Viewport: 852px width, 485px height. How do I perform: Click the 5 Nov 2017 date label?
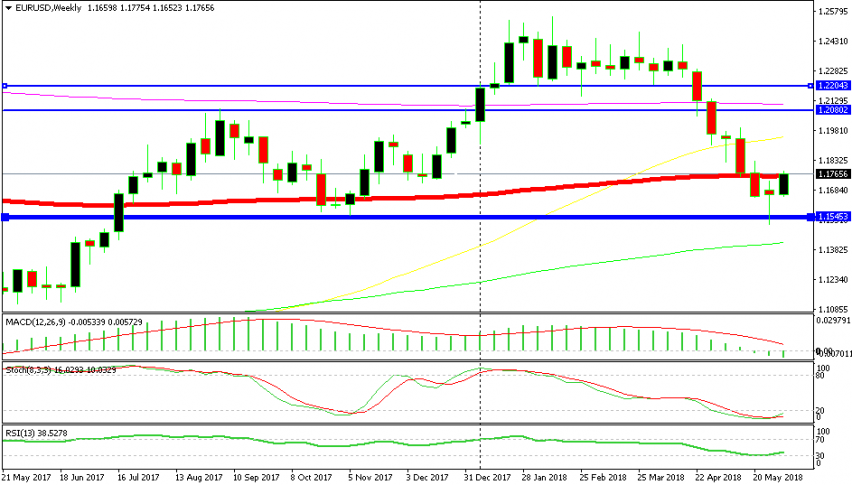(x=371, y=477)
